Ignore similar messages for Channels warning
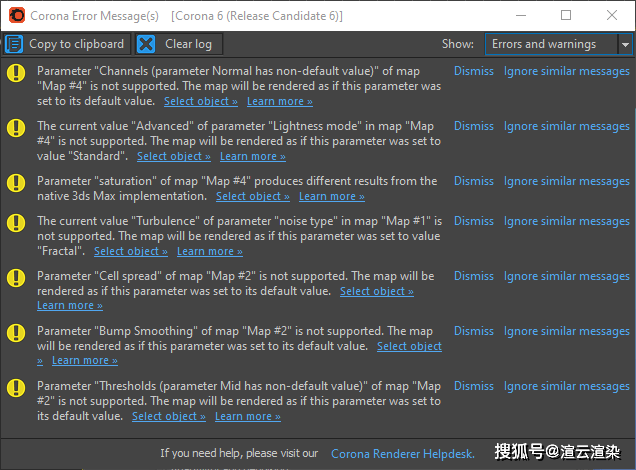 (567, 71)
